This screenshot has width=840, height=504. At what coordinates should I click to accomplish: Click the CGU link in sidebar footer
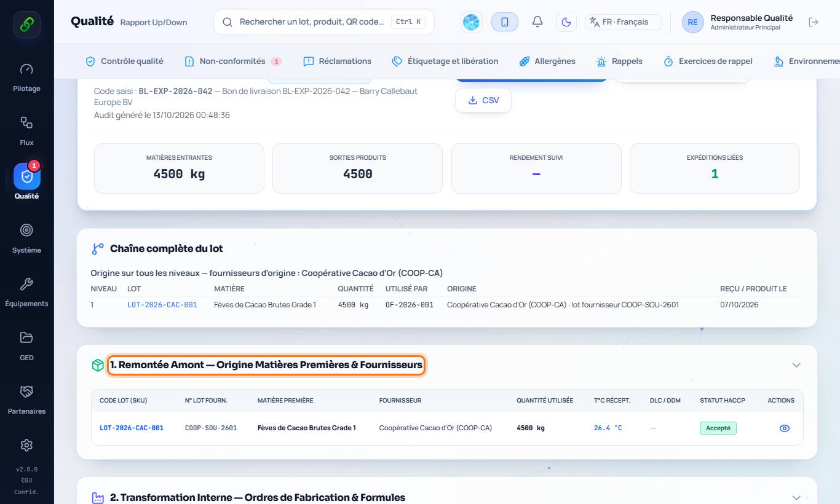26,481
